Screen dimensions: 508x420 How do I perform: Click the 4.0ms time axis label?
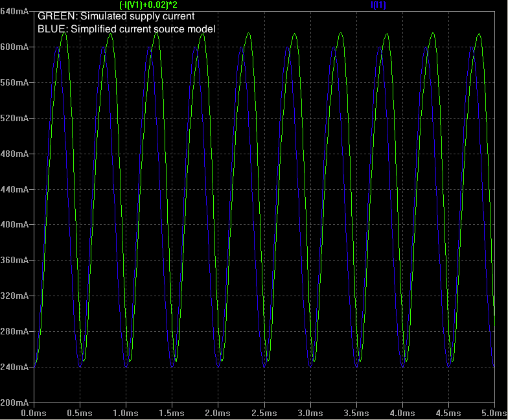pos(402,414)
